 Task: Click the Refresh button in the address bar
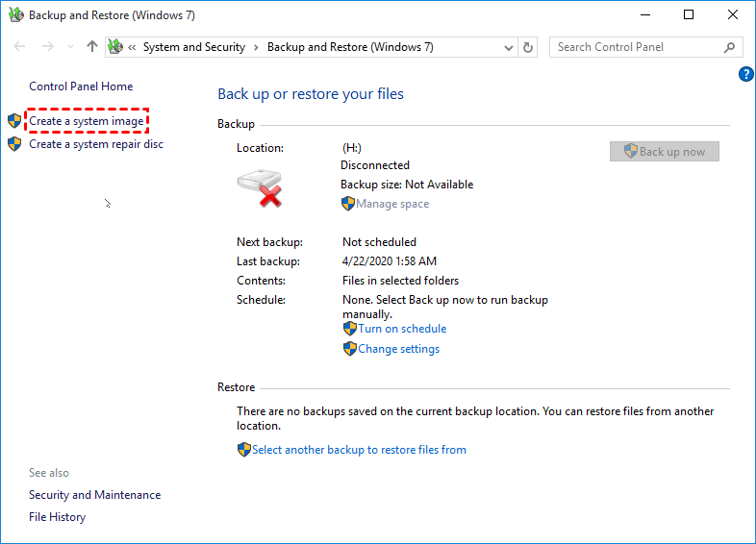(528, 47)
